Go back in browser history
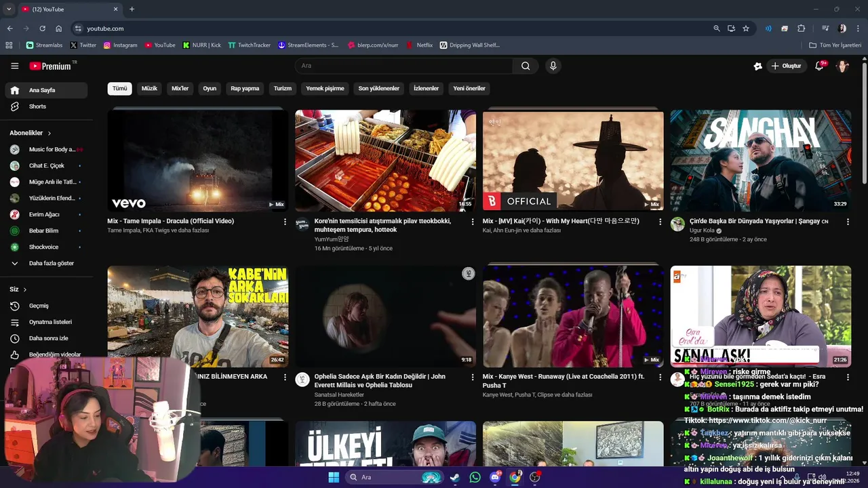This screenshot has height=488, width=868. [9, 28]
